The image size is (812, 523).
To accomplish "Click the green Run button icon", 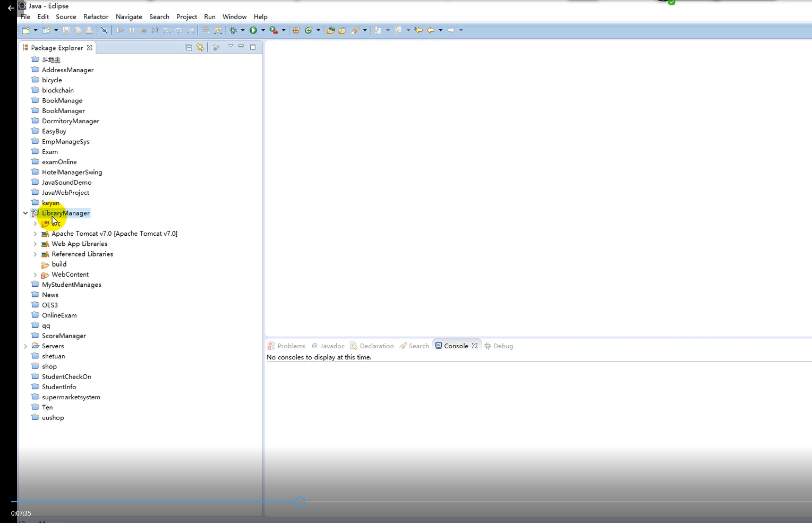I will (x=253, y=30).
